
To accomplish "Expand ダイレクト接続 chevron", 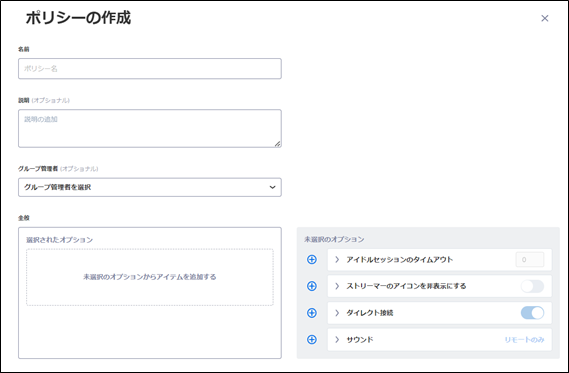I will [x=337, y=313].
